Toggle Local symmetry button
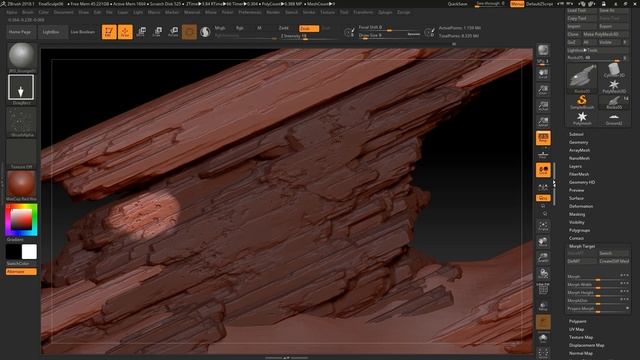The width and height of the screenshot is (640, 360). pyautogui.click(x=543, y=170)
